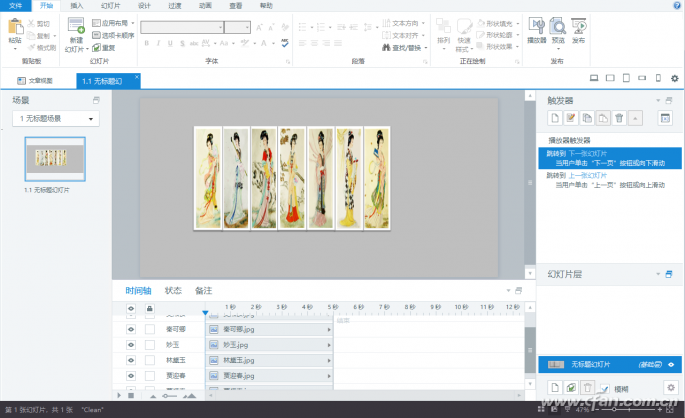
Task: Click the Paste (粘贴) clipboard icon
Action: point(15,26)
